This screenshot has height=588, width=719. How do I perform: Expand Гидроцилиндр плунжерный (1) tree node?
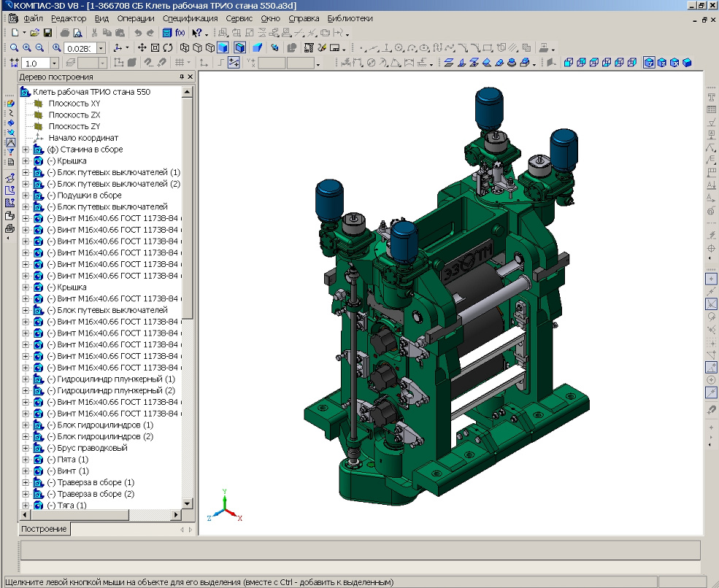coord(26,379)
